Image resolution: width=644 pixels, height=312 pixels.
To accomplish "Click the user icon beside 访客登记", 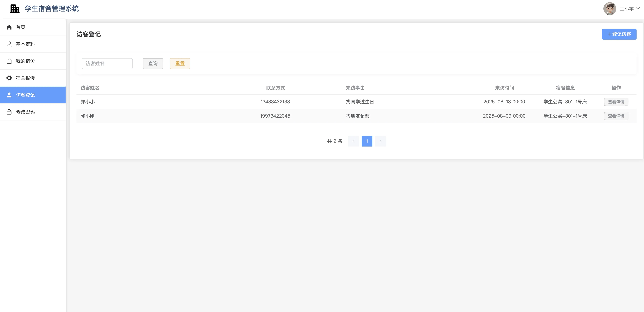I will click(x=9, y=95).
